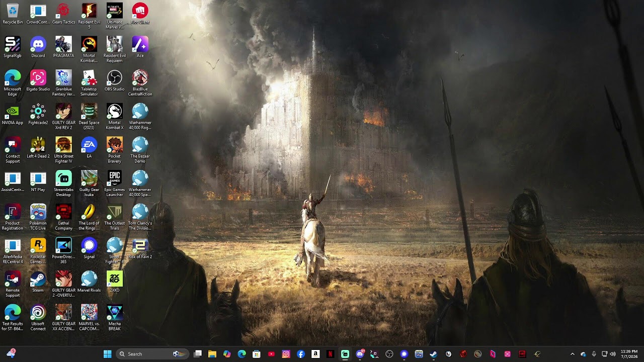Open the Microsoft Edge desktop shortcut
The width and height of the screenshot is (644, 362).
point(13,83)
